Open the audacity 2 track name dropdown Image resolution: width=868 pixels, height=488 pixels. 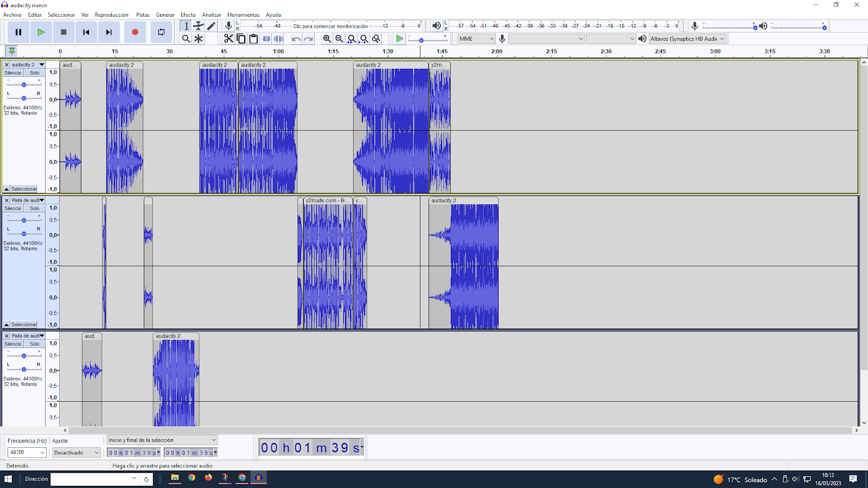(28, 65)
